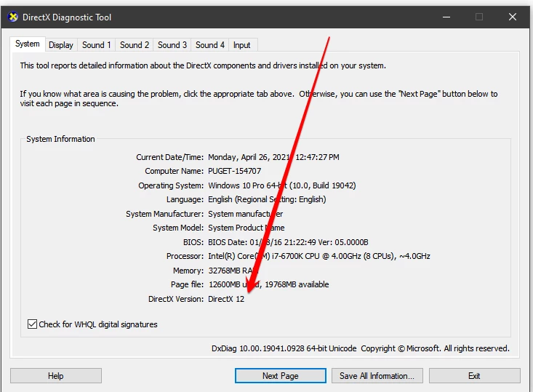Select the Sound 3 tab
This screenshot has height=392, width=533.
172,45
